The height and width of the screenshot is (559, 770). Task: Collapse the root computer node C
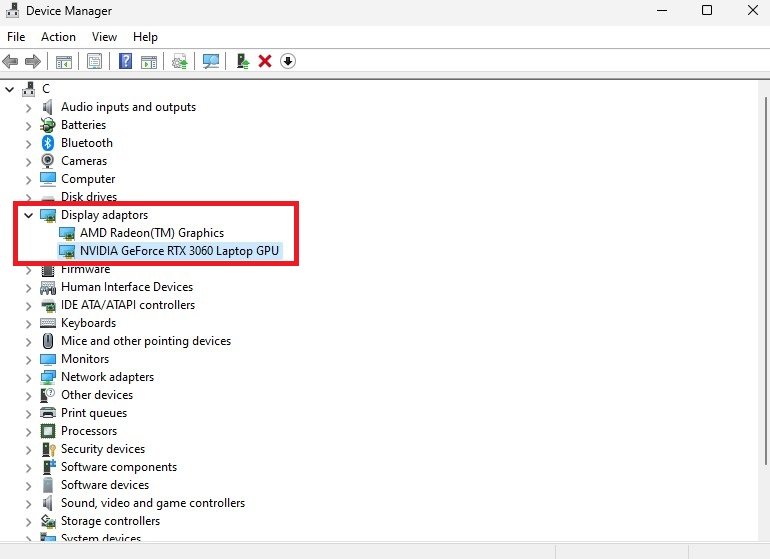point(9,89)
